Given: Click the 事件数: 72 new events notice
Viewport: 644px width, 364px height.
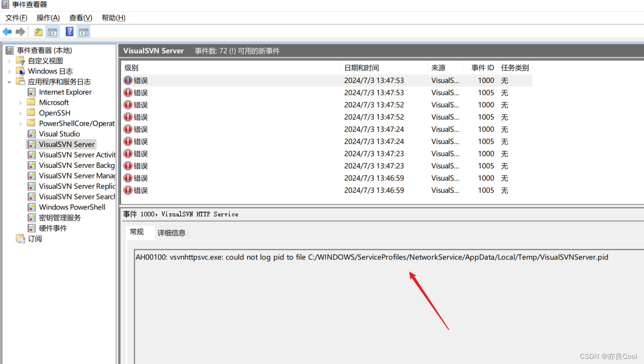Looking at the screenshot, I should pyautogui.click(x=237, y=51).
